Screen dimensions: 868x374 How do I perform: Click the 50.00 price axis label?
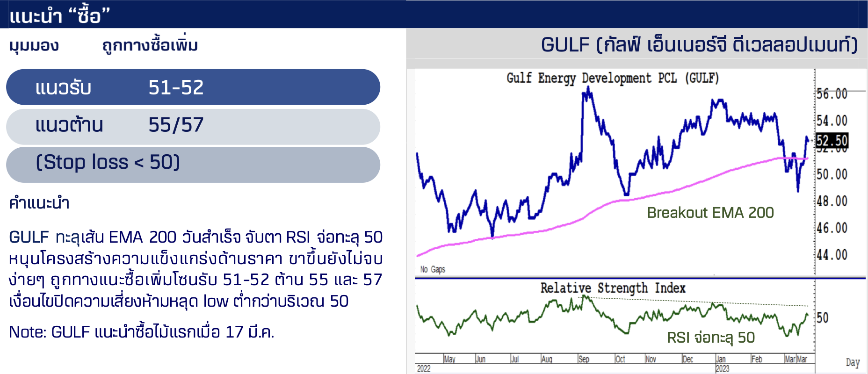832,174
